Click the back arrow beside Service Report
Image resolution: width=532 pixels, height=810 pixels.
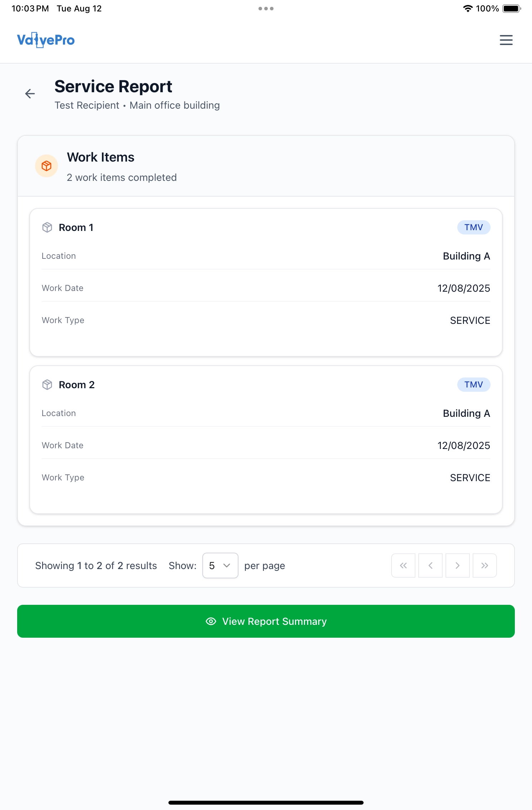pos(30,94)
